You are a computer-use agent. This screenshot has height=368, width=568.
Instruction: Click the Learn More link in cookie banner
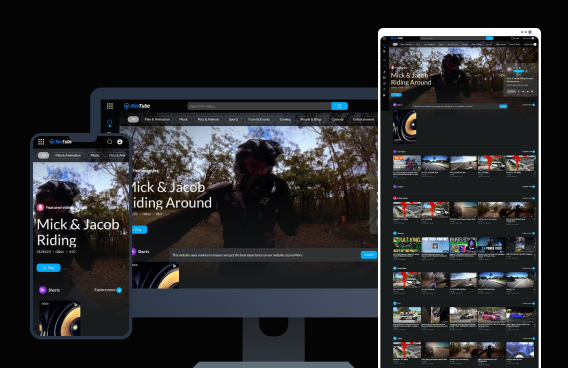click(x=294, y=255)
